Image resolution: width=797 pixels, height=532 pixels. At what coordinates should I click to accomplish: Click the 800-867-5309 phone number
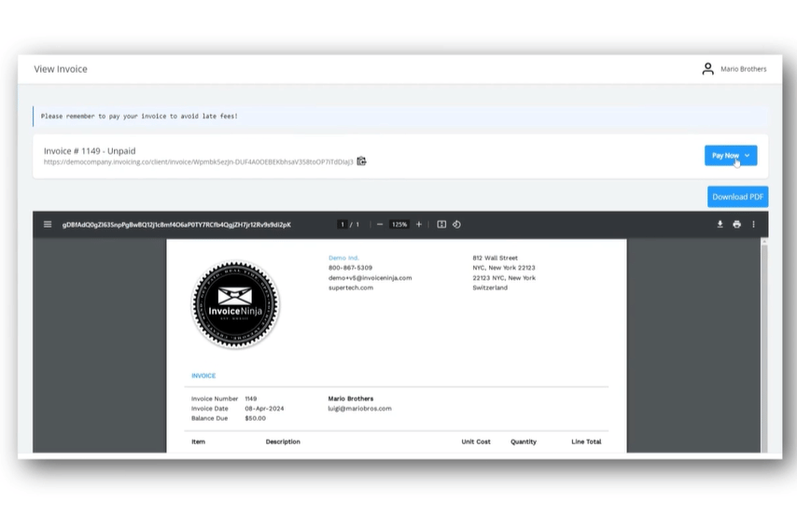[x=350, y=267]
